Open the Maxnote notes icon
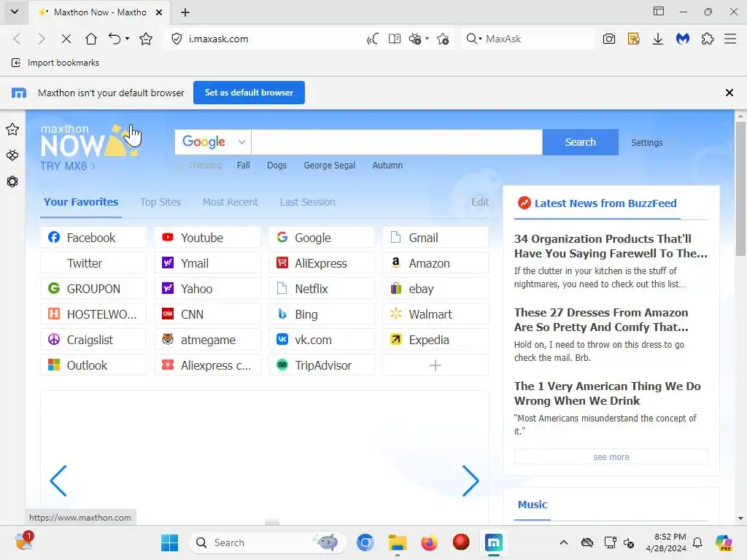This screenshot has width=747, height=560. point(634,39)
